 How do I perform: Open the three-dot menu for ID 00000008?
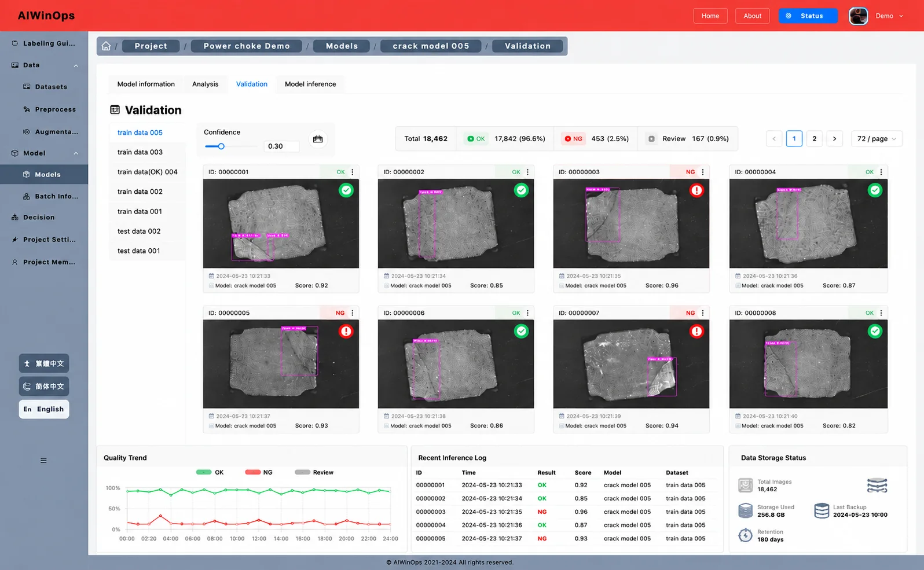[x=881, y=313]
